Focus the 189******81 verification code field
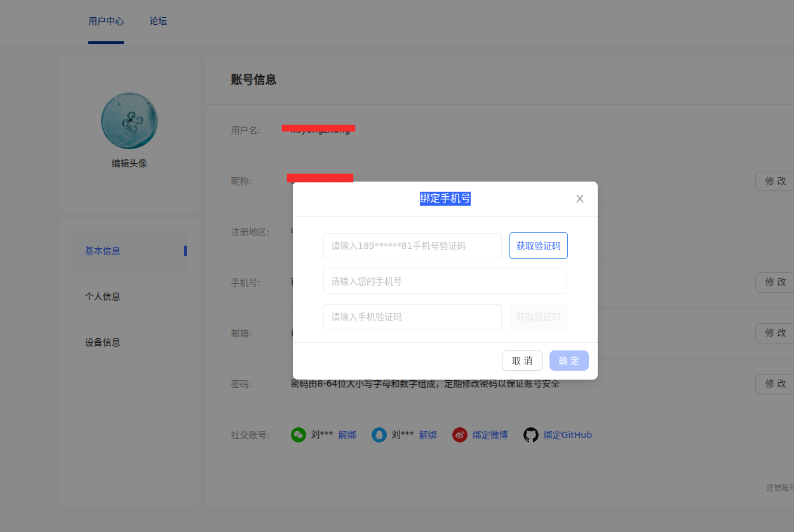The height and width of the screenshot is (532, 794). tap(412, 246)
